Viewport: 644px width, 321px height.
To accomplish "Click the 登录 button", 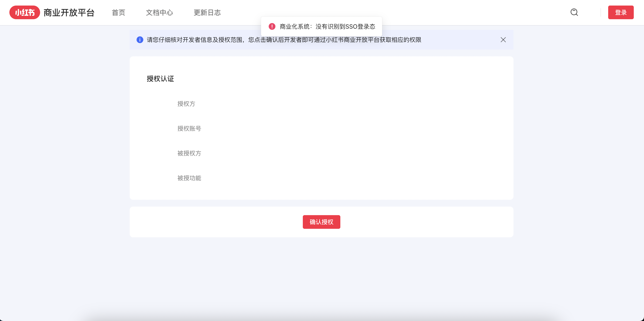I will tap(621, 13).
